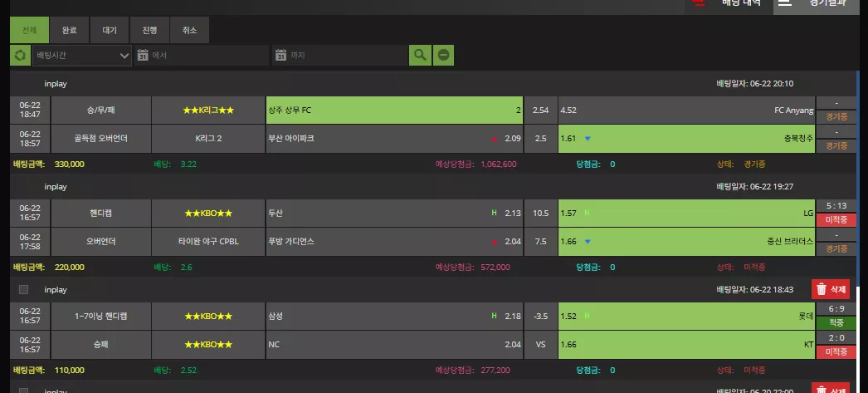Click the green refresh icon button

[21, 56]
